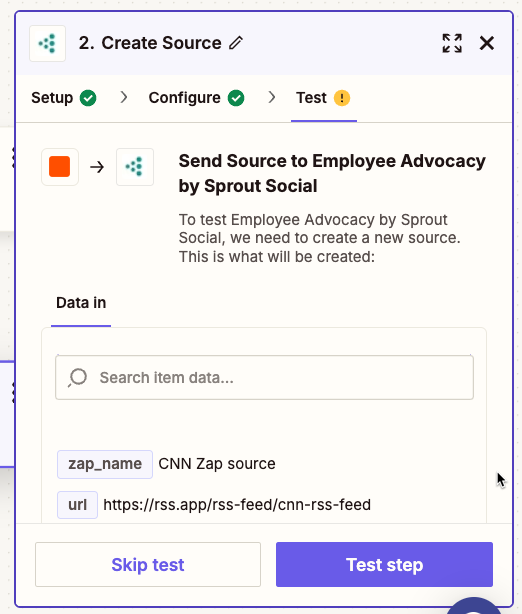Open the Setup tab
522x614 pixels.
[x=63, y=98]
